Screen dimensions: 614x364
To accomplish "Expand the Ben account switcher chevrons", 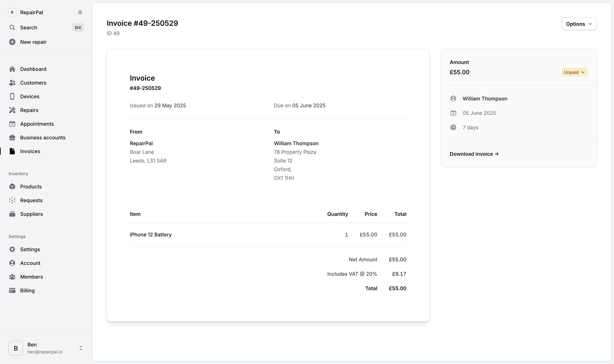I will click(81, 348).
